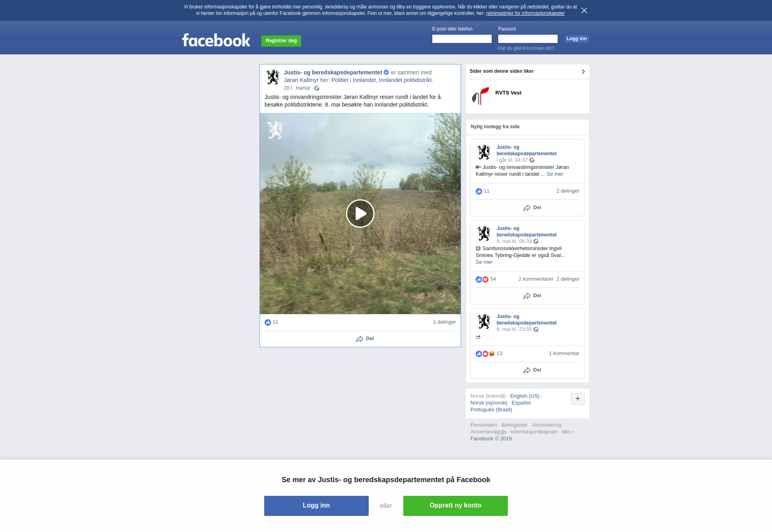Expand the Mer footer dropdown
This screenshot has height=532, width=772.
click(x=568, y=432)
